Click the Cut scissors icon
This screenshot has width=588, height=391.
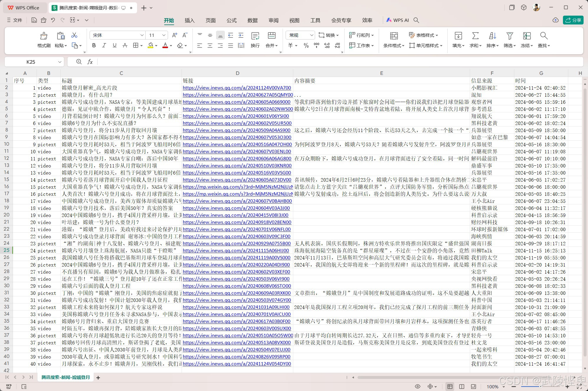[x=74, y=35]
